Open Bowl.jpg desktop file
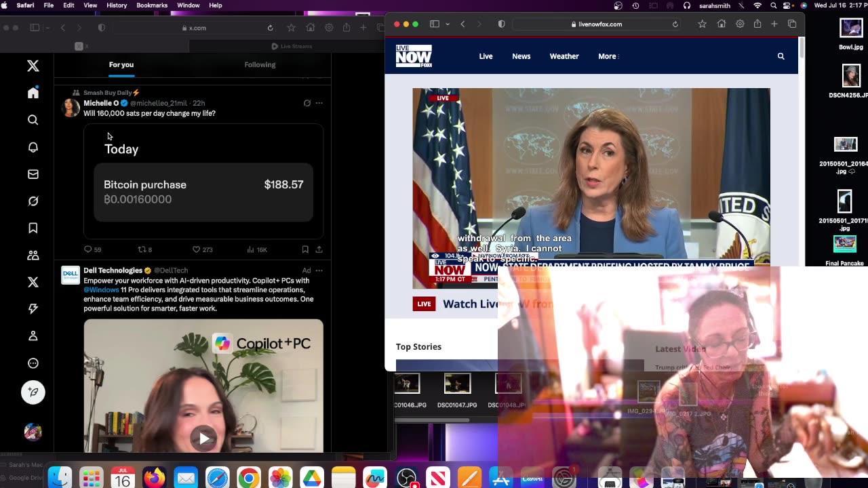Image resolution: width=868 pixels, height=488 pixels. coord(850,34)
